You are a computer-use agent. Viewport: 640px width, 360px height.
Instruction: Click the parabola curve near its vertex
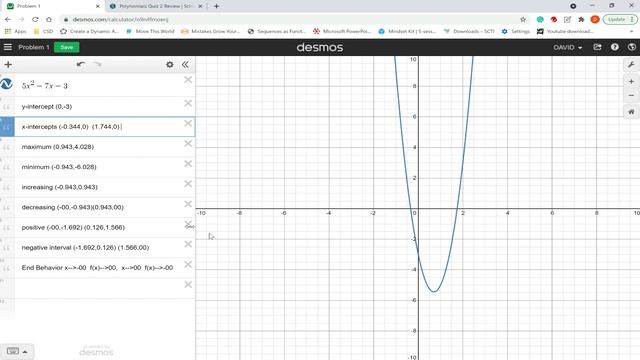pyautogui.click(x=434, y=291)
